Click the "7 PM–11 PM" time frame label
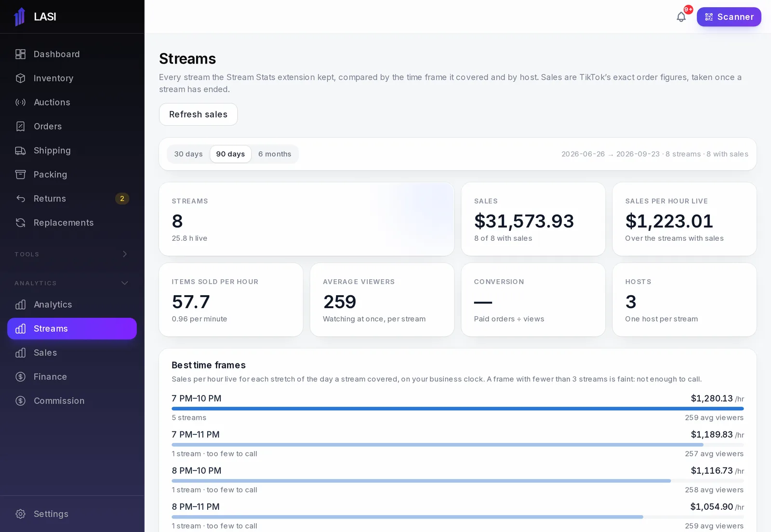 click(x=196, y=435)
